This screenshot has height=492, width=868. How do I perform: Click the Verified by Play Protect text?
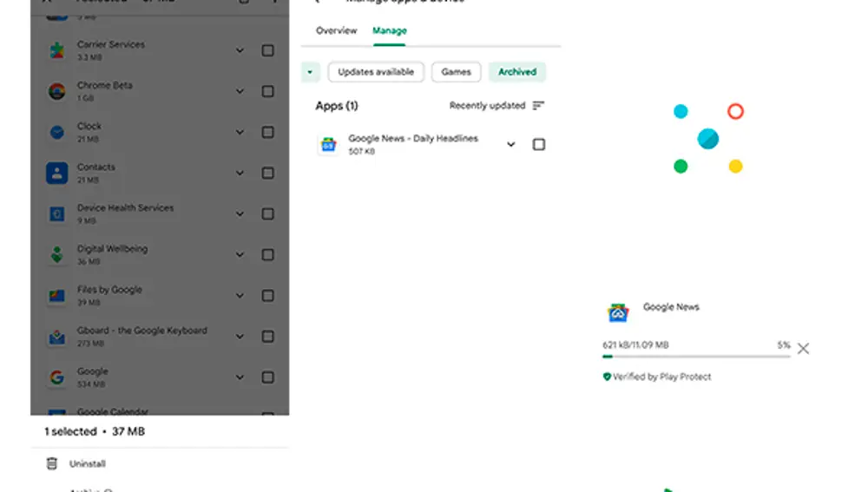point(662,377)
